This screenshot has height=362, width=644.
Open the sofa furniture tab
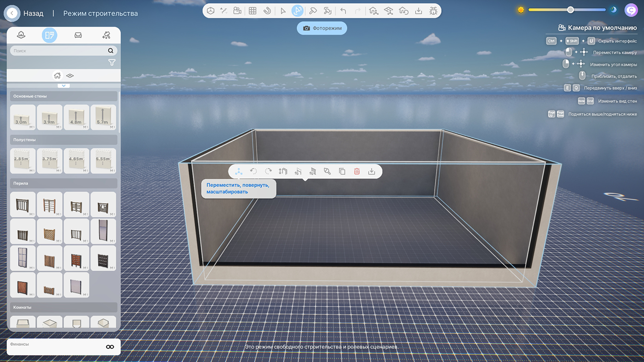(x=78, y=35)
